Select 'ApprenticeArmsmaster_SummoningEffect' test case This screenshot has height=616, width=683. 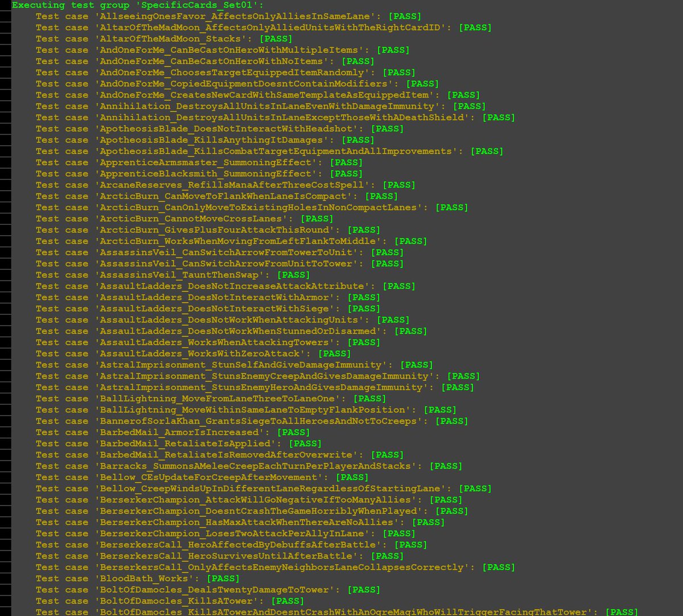[x=199, y=162]
